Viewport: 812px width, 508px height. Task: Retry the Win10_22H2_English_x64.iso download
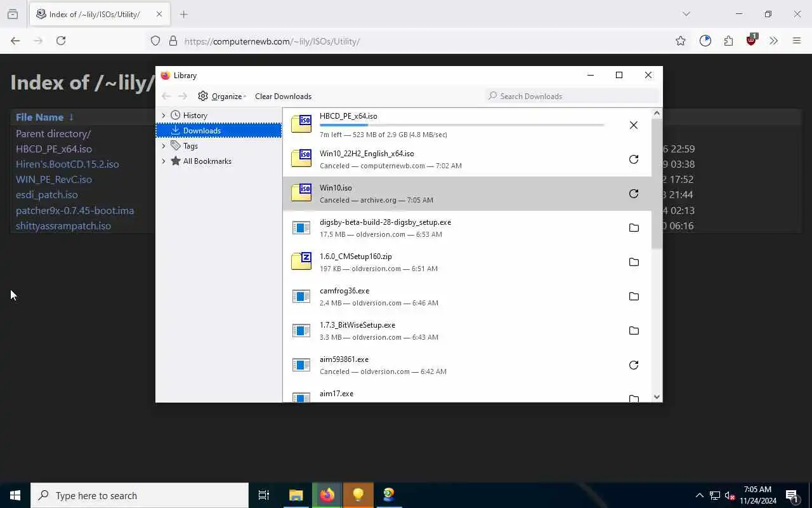click(x=633, y=159)
